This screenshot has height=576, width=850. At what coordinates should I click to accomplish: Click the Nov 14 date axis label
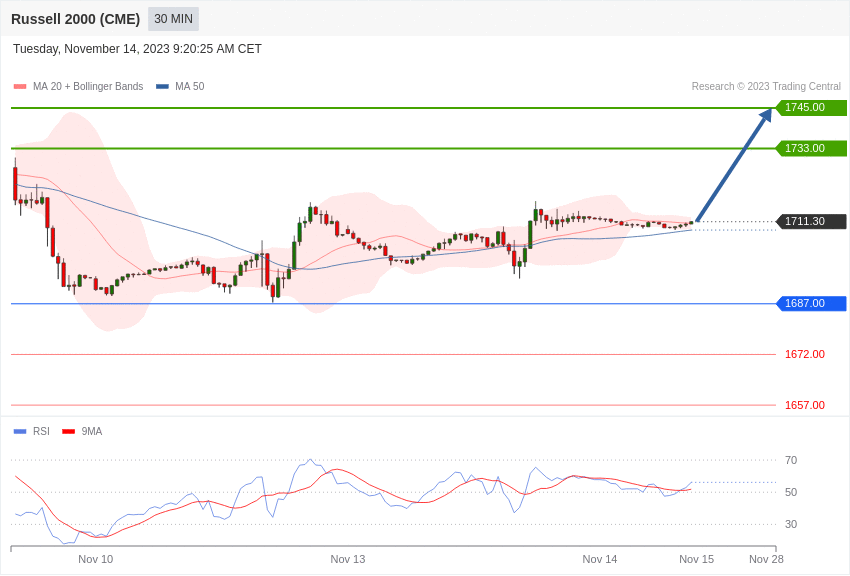(600, 559)
